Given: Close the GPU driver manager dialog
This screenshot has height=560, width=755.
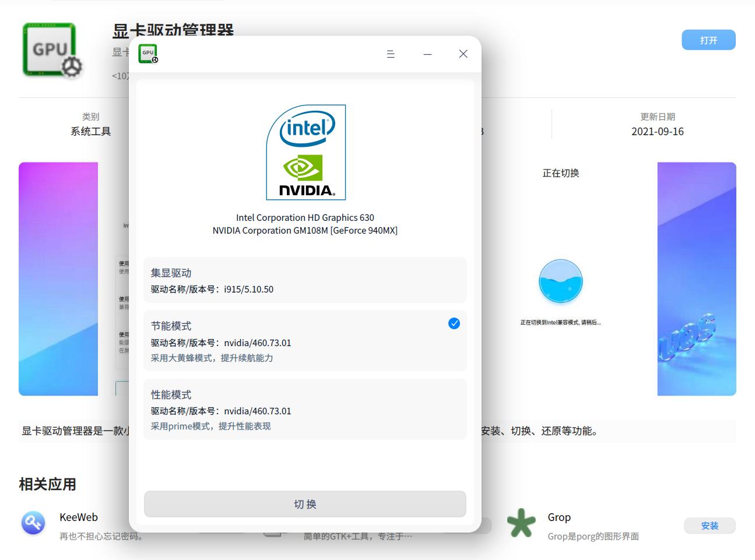Looking at the screenshot, I should pyautogui.click(x=463, y=54).
